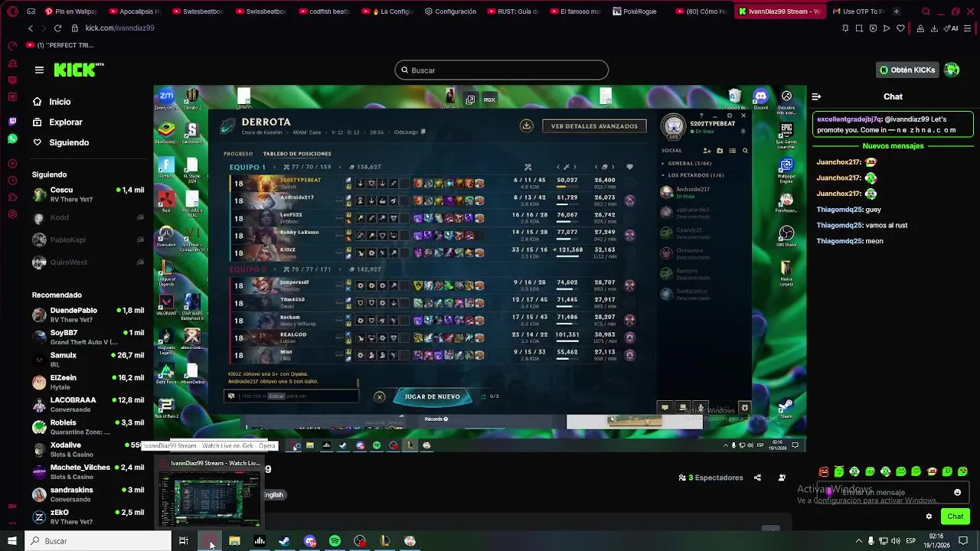This screenshot has height=551, width=980.
Task: Click the share stream icon
Action: pos(757,478)
